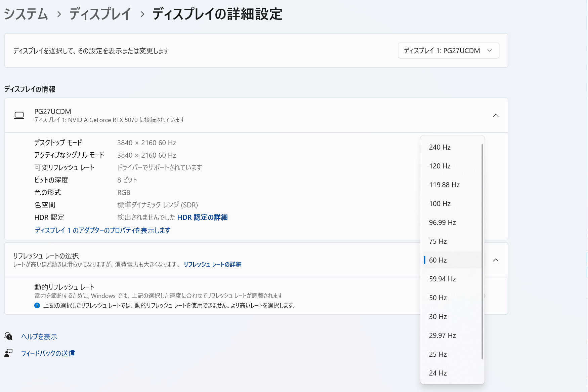
Task: Go back to システム breadcrumb
Action: click(26, 14)
